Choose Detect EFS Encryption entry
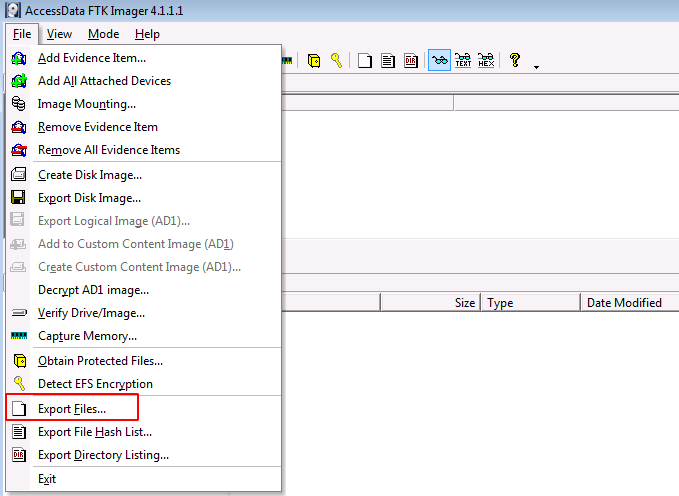The height and width of the screenshot is (496, 679). tap(144, 384)
